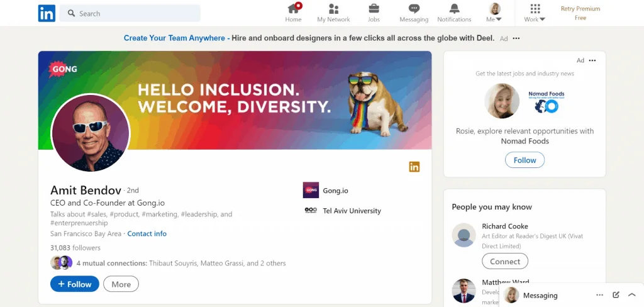Image resolution: width=644 pixels, height=307 pixels.
Task: Click compose new message icon
Action: click(x=616, y=294)
